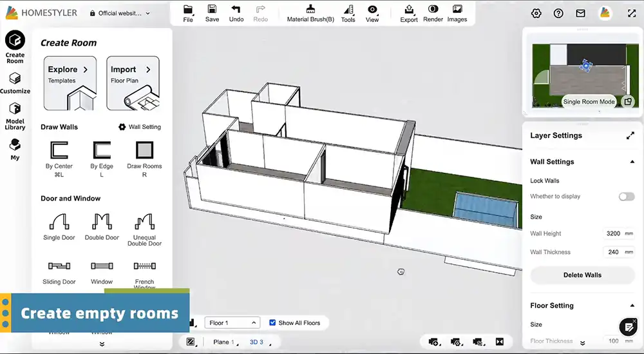Pop out the minimap view icon
Screen dimensions: 644x354
(627, 101)
